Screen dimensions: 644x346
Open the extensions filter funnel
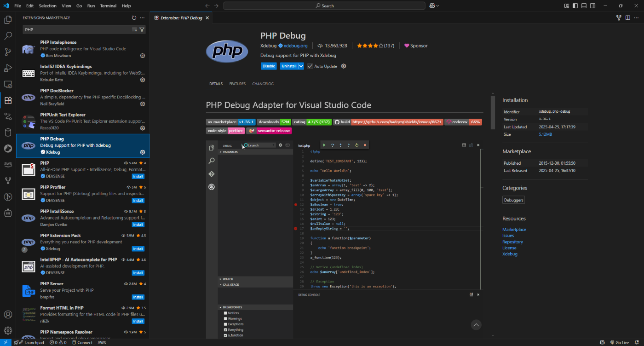[142, 29]
